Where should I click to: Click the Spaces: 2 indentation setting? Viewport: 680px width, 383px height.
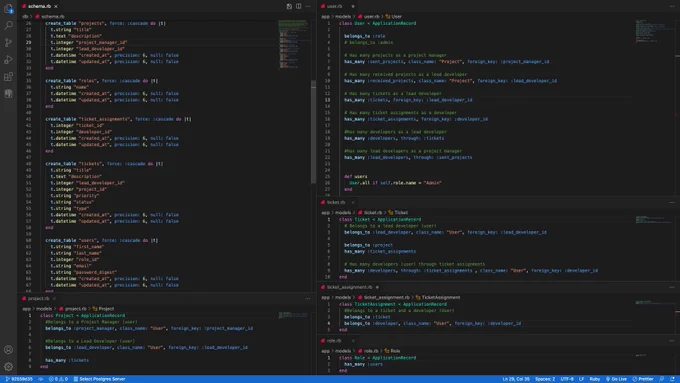click(545, 379)
